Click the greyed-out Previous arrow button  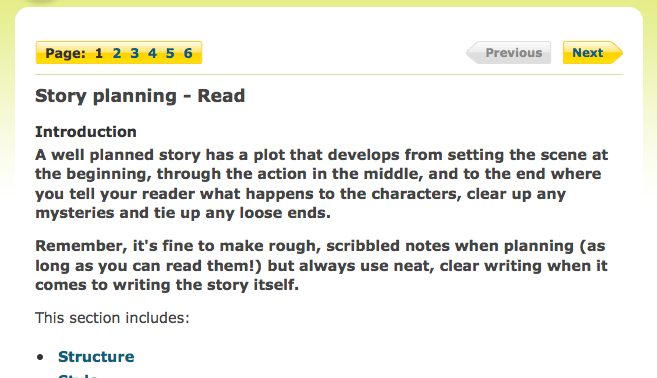(x=509, y=53)
